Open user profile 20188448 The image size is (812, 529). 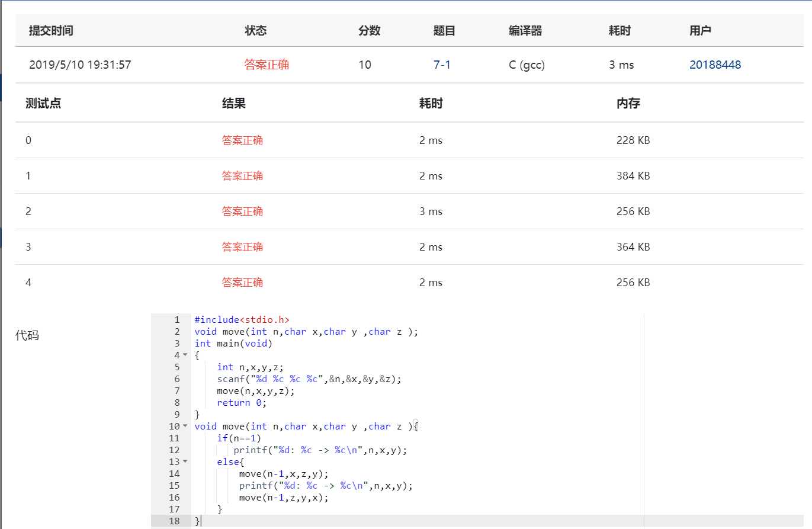click(x=715, y=65)
